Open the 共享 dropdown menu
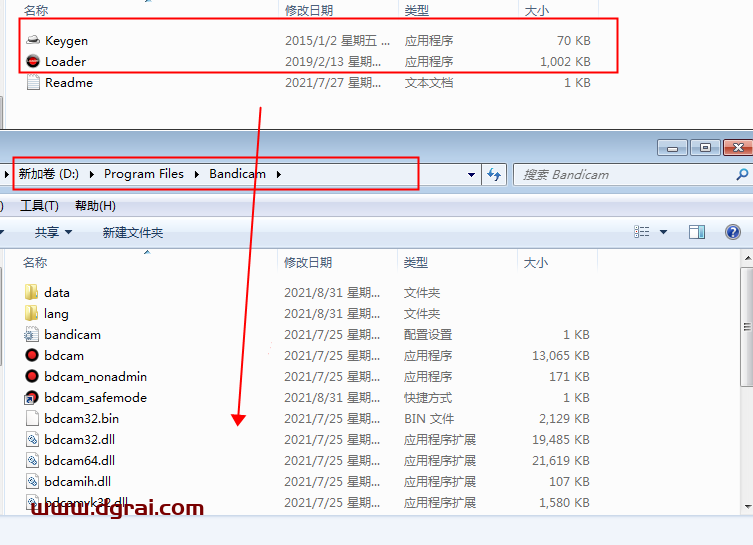The height and width of the screenshot is (545, 753). (53, 233)
